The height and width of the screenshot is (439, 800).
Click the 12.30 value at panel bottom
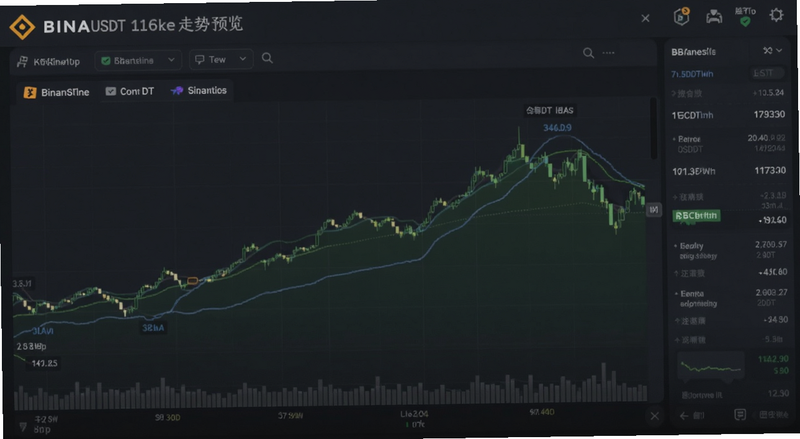(x=779, y=394)
